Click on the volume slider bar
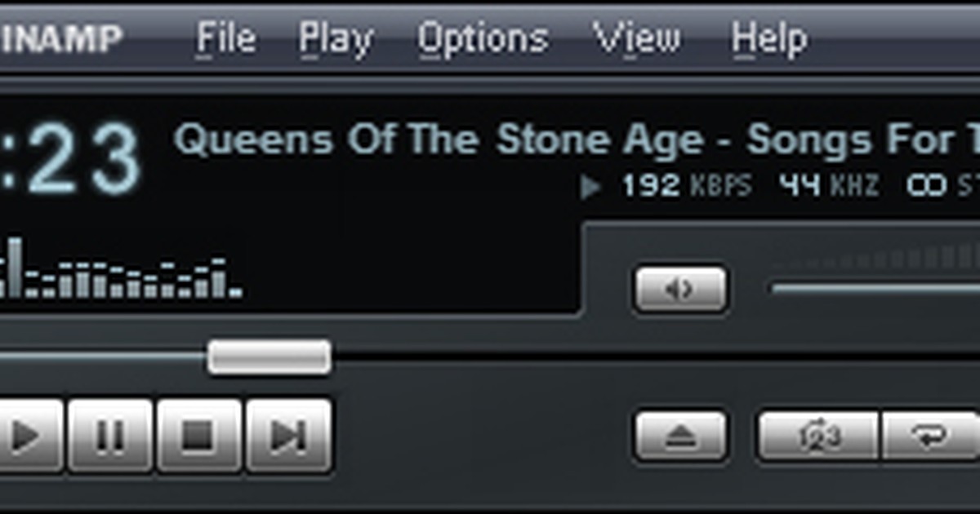 [874, 288]
